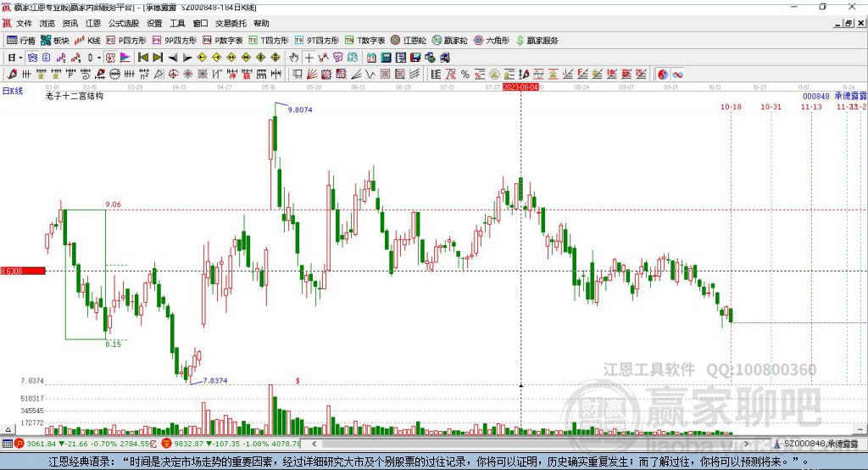This screenshot has height=470, width=868.
Task: Click the 日K线 chart label
Action: coord(12,91)
